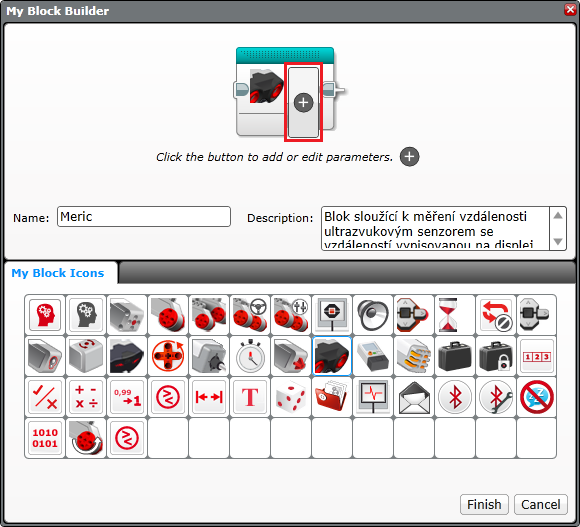Select the black head with gears icon

coord(86,315)
